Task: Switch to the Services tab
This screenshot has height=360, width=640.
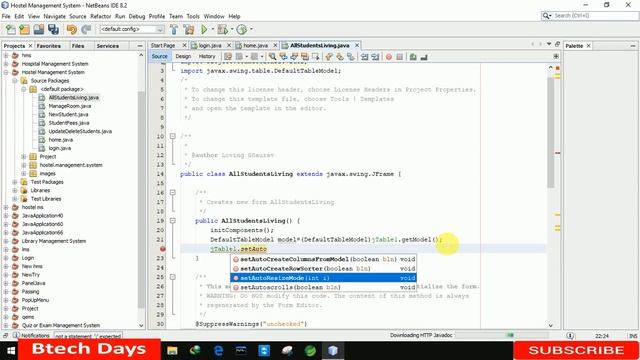Action: pyautogui.click(x=107, y=46)
